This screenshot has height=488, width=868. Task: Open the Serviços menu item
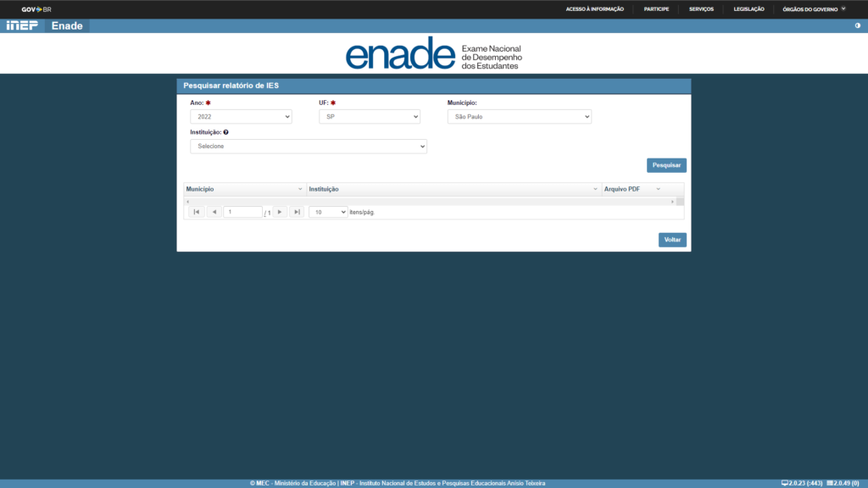(x=701, y=9)
